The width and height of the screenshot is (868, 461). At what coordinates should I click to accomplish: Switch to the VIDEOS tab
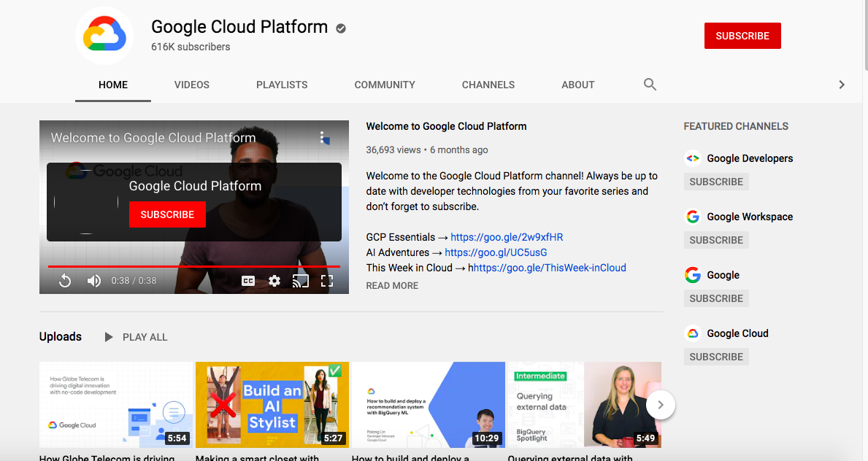[x=191, y=85]
